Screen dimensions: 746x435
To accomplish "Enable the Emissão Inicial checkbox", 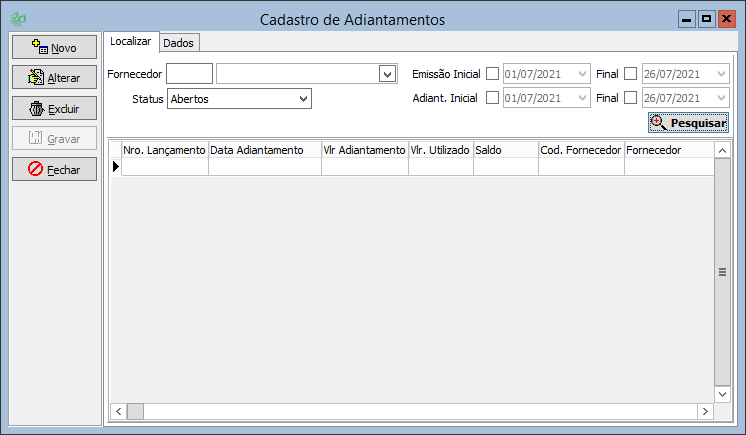I will [x=492, y=74].
